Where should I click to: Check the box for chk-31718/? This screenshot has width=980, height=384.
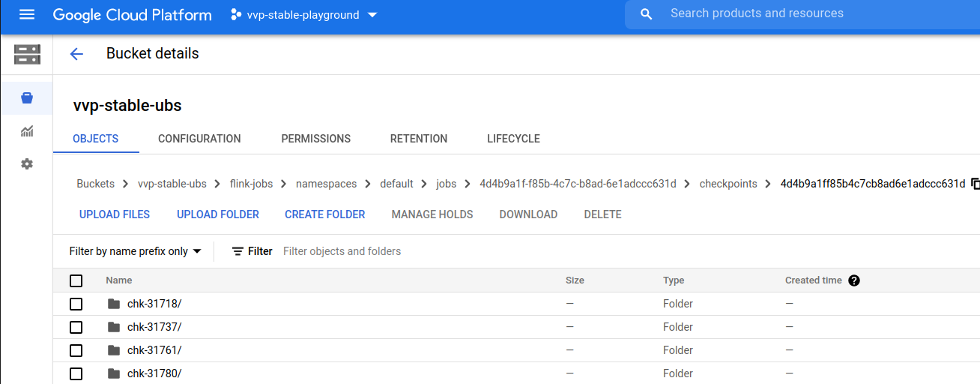click(x=76, y=304)
